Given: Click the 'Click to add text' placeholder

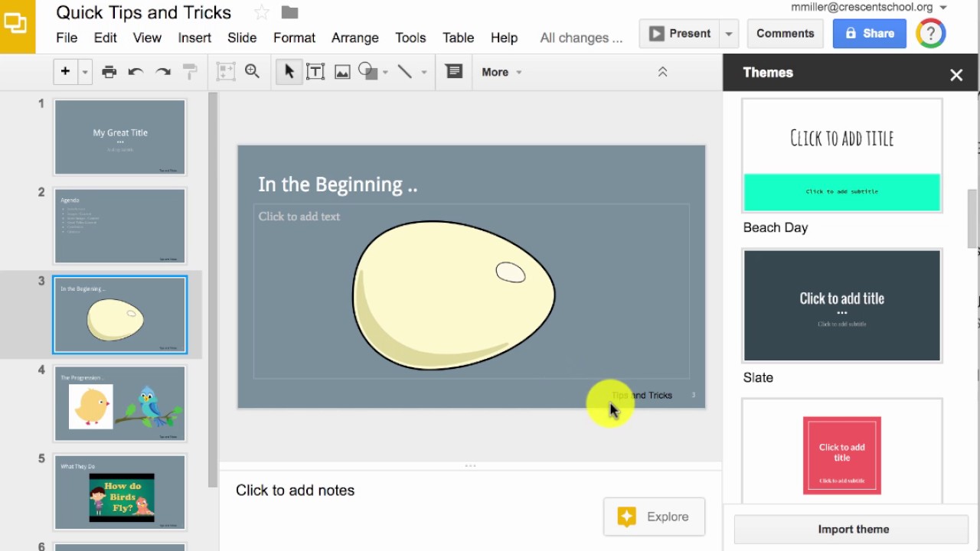Looking at the screenshot, I should (299, 217).
